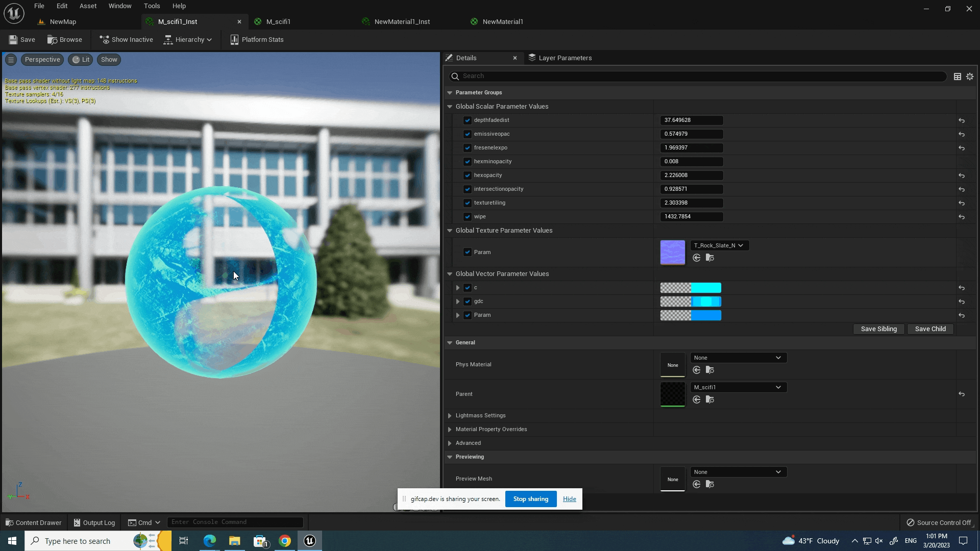Switch to NewMaterial1_Inst tab
Image resolution: width=980 pixels, height=551 pixels.
point(402,21)
